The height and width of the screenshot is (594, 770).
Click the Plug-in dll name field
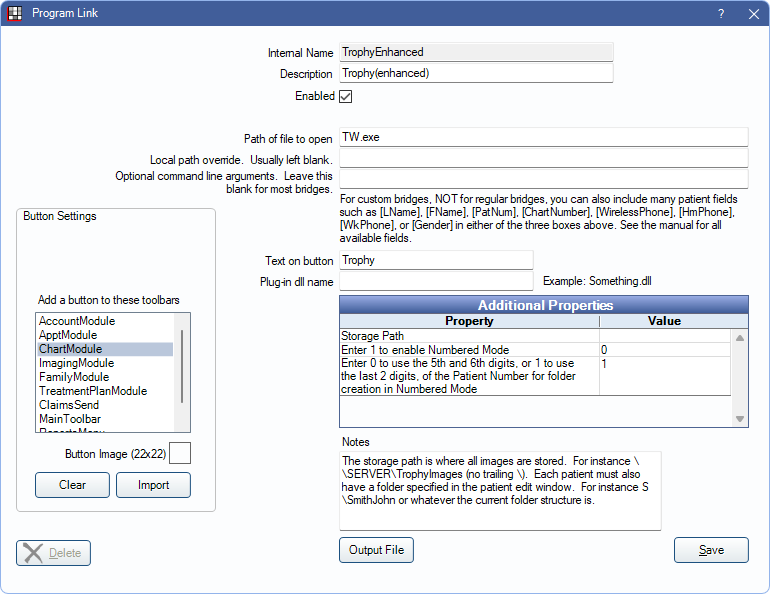436,282
